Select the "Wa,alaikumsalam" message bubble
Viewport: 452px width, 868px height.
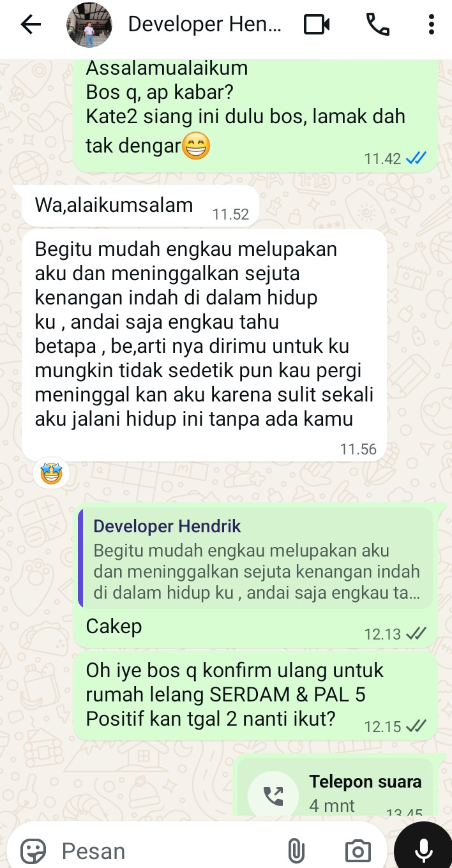click(x=140, y=206)
